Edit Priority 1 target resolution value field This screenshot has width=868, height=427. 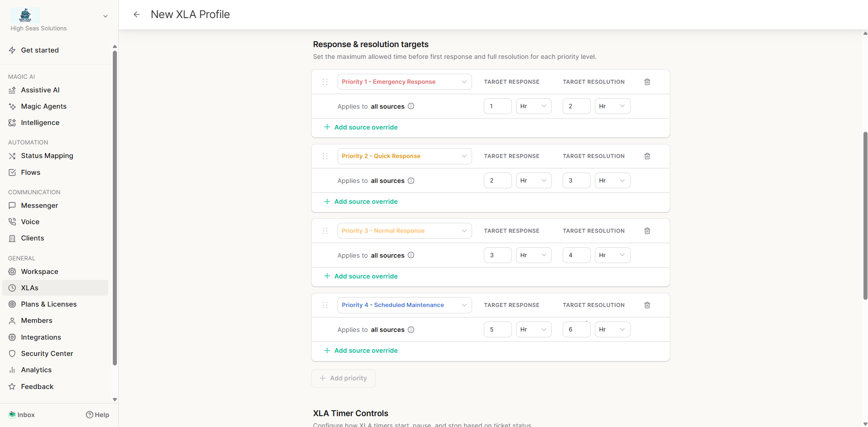(x=576, y=106)
